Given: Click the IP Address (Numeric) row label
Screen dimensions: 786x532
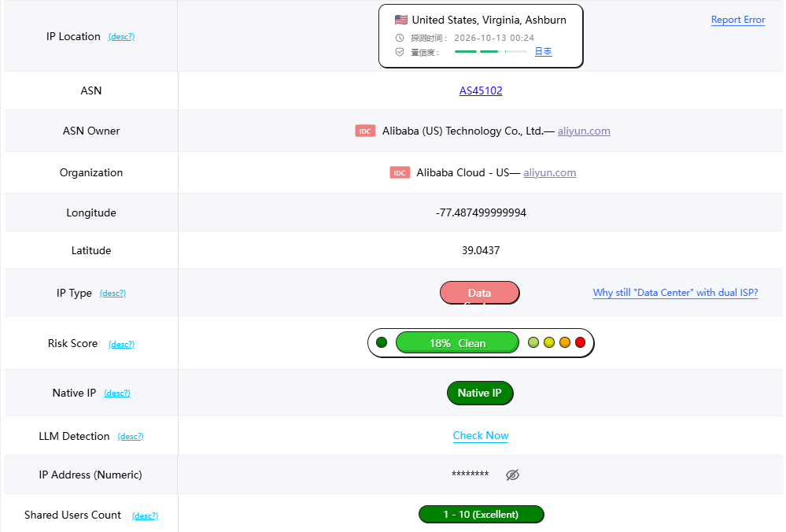Looking at the screenshot, I should [90, 475].
